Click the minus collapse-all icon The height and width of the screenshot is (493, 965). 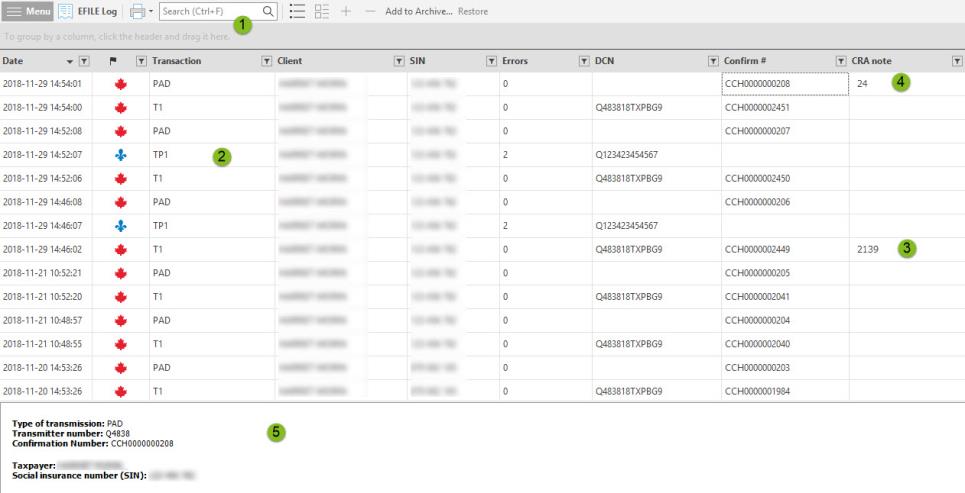tap(370, 11)
